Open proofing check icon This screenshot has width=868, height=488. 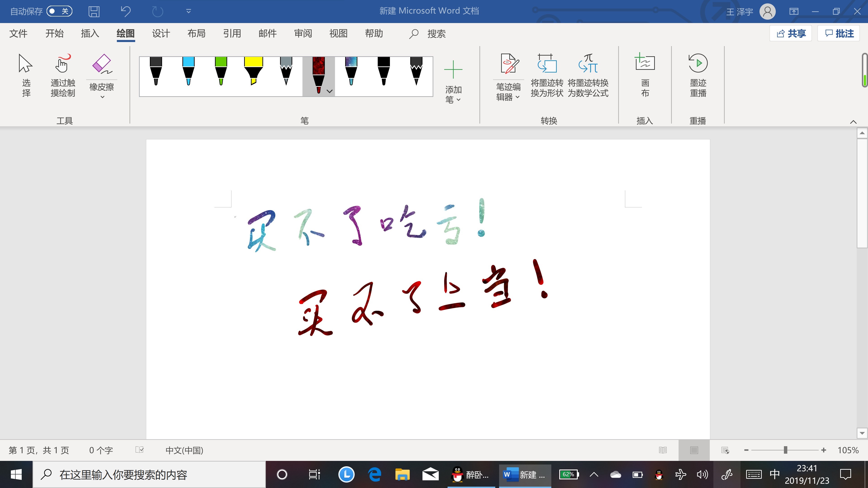pyautogui.click(x=139, y=450)
